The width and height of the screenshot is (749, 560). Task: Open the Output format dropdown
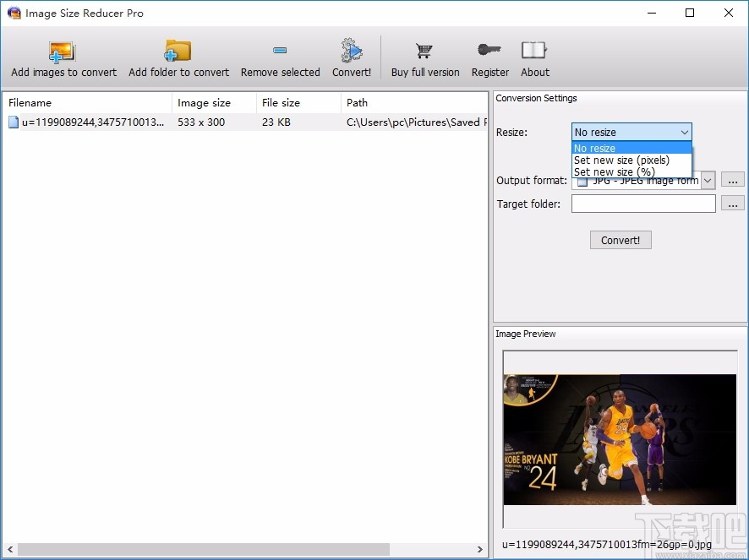point(708,180)
